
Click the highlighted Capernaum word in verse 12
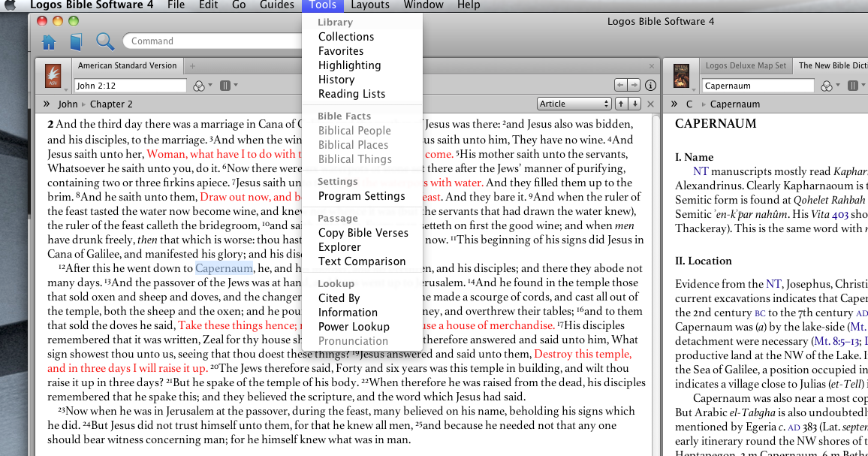pos(224,269)
